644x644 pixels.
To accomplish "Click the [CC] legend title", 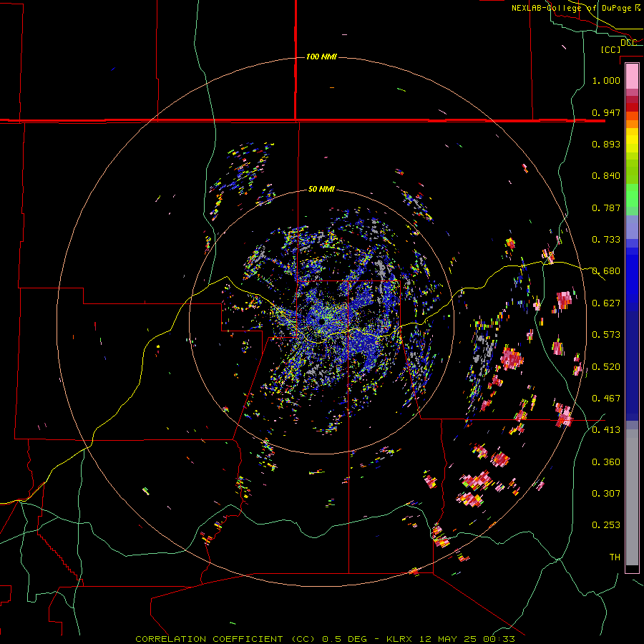I will (x=610, y=49).
